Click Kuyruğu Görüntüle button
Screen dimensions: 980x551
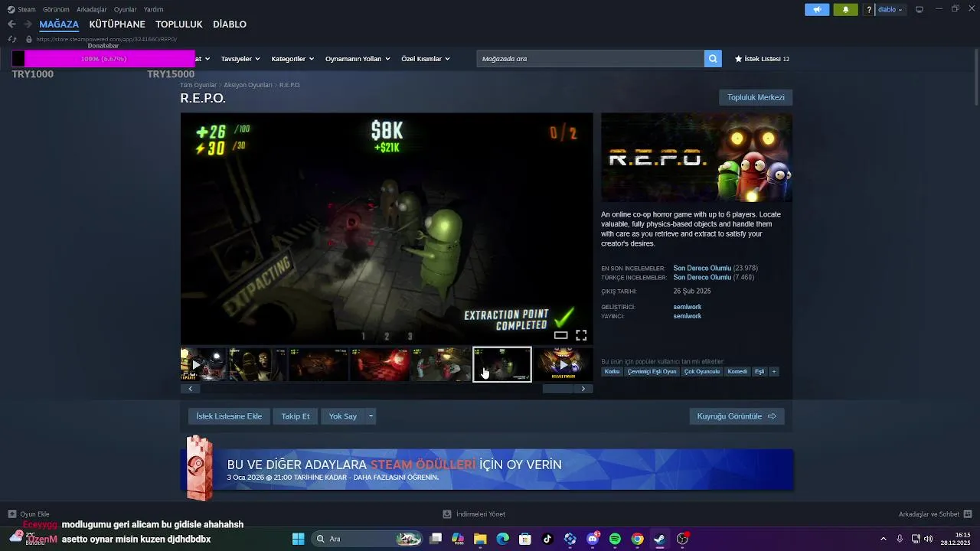[737, 416]
